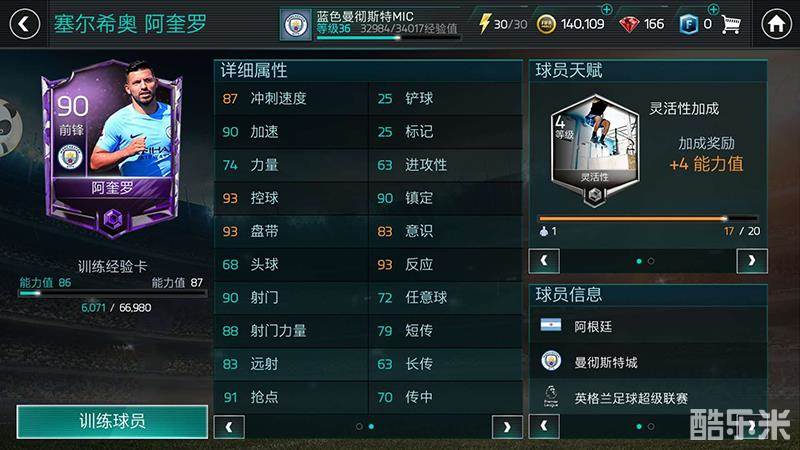Open the home screen icon
Viewport: 800px width, 450px height.
point(776,24)
